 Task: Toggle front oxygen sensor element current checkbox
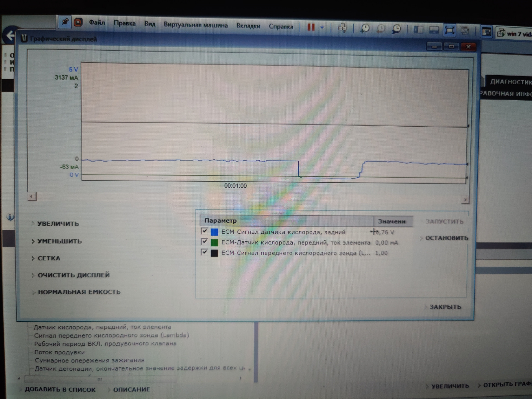204,242
